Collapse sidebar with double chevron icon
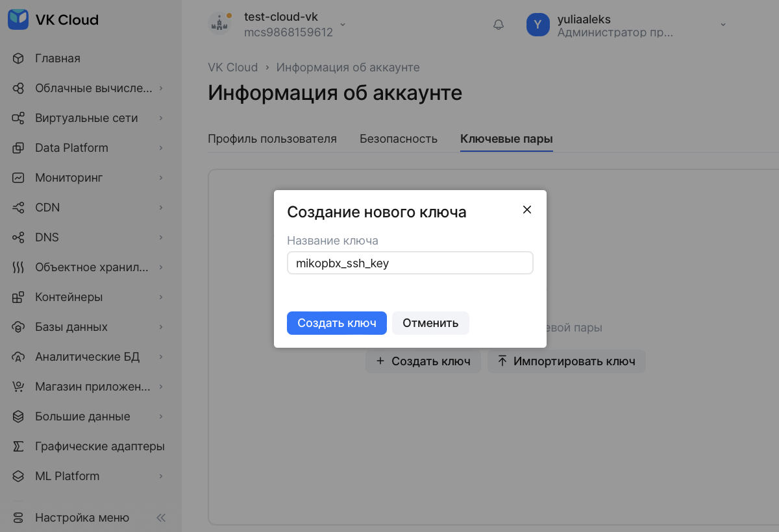This screenshot has height=532, width=779. coord(161,518)
